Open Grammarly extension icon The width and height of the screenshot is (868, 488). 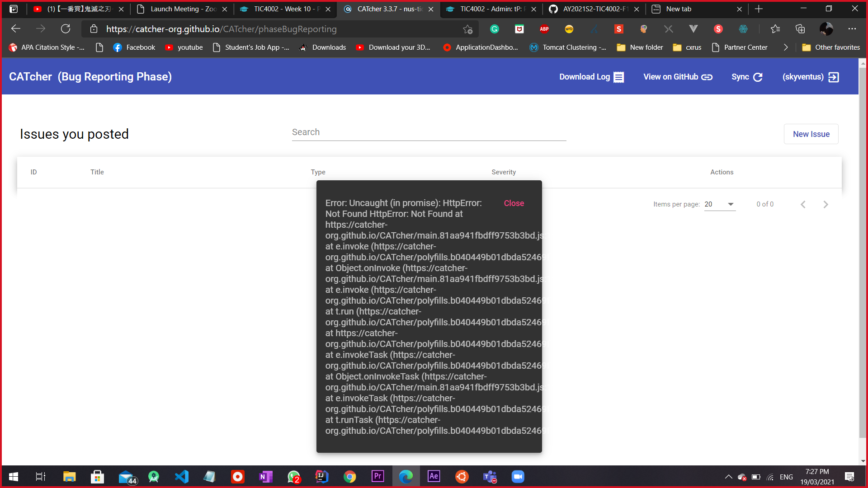(495, 29)
